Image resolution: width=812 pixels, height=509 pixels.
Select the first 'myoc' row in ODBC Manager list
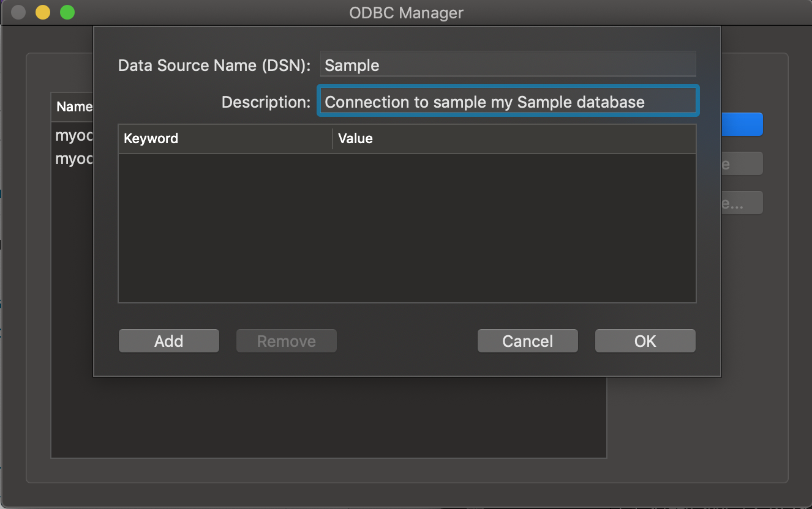[73, 135]
